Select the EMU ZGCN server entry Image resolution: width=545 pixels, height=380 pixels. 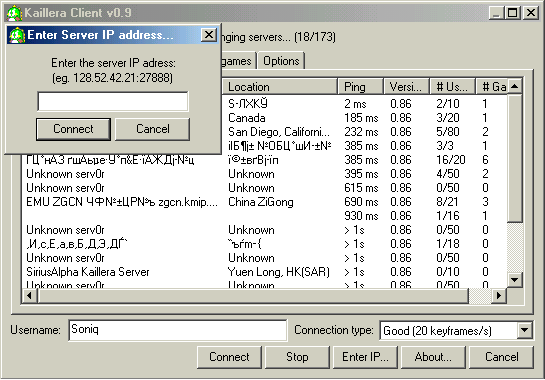click(122, 202)
